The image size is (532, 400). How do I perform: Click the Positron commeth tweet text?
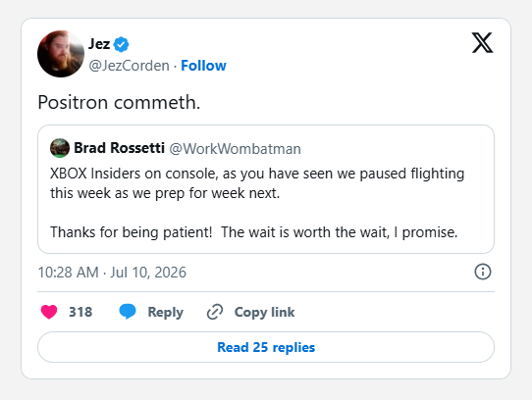(119, 102)
